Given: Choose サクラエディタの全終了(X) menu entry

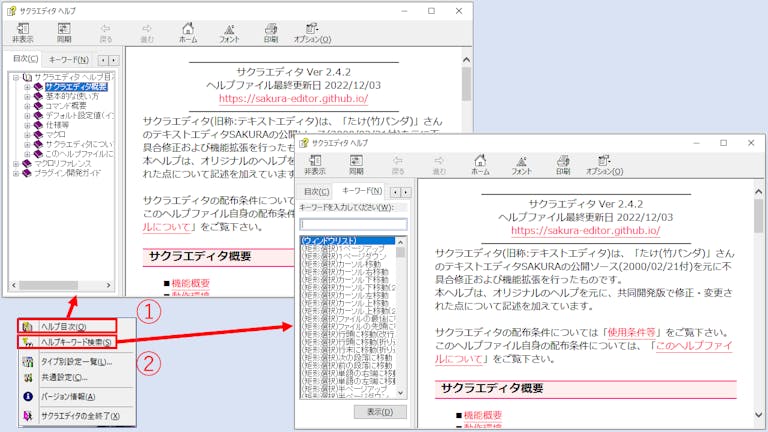Looking at the screenshot, I should click(76, 416).
